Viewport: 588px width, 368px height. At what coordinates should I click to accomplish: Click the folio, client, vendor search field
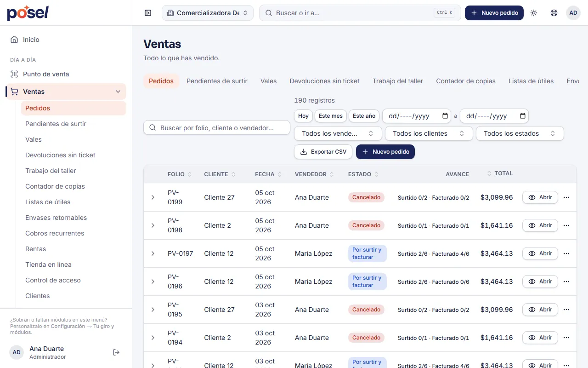217,128
